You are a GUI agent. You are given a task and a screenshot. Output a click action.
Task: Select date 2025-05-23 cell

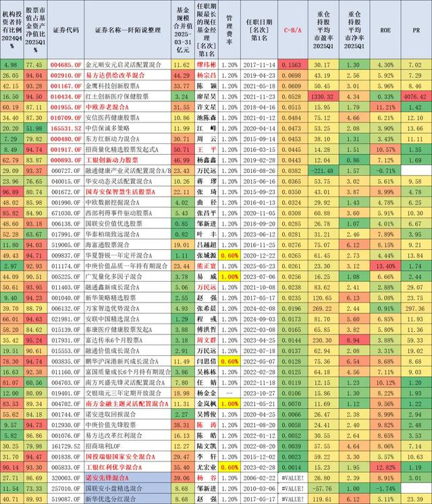259,266
